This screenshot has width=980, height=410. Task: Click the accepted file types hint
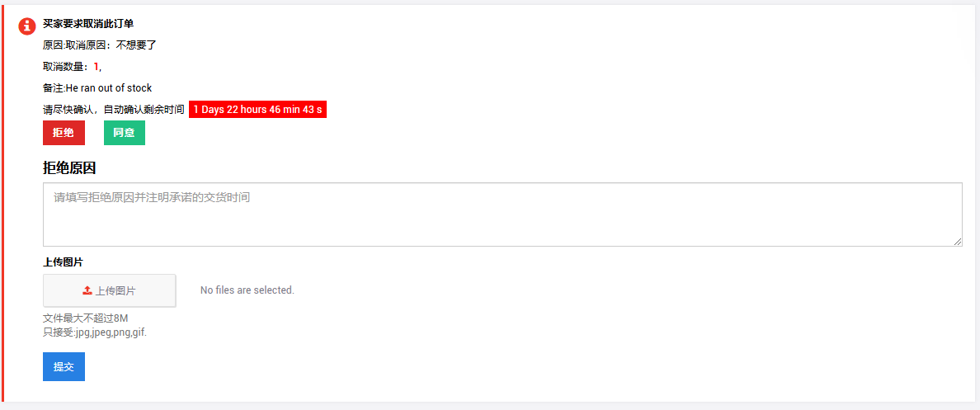coord(95,332)
